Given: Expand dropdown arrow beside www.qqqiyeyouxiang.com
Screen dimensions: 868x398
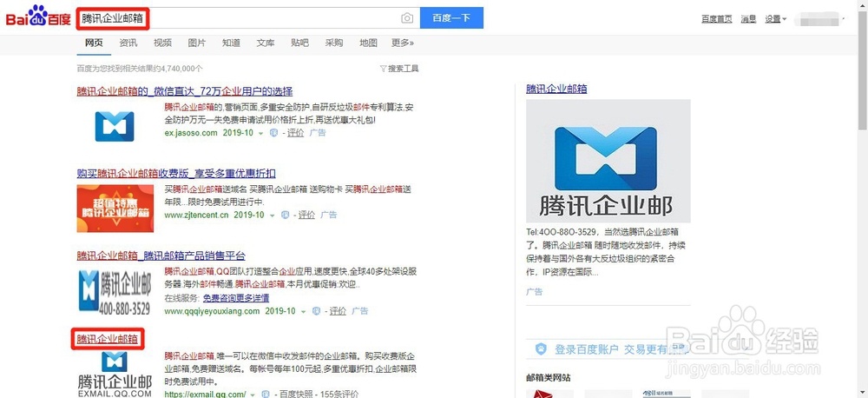Looking at the screenshot, I should (x=303, y=311).
